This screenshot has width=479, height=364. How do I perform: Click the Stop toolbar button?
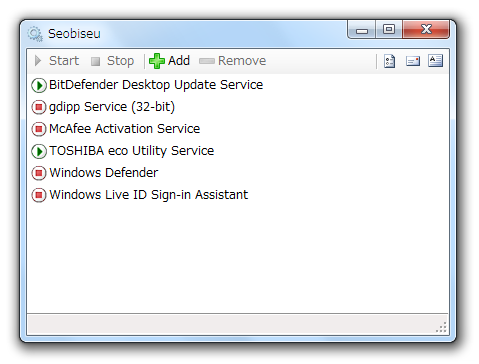(x=112, y=61)
